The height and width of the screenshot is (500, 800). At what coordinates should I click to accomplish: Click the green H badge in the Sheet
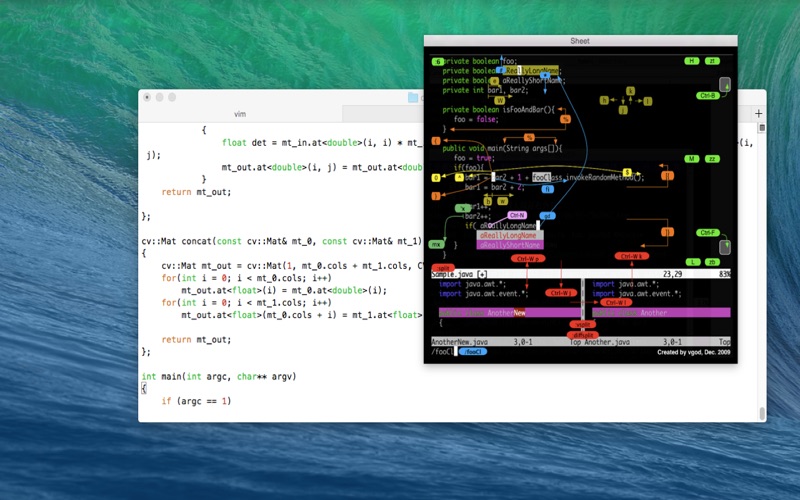click(691, 61)
